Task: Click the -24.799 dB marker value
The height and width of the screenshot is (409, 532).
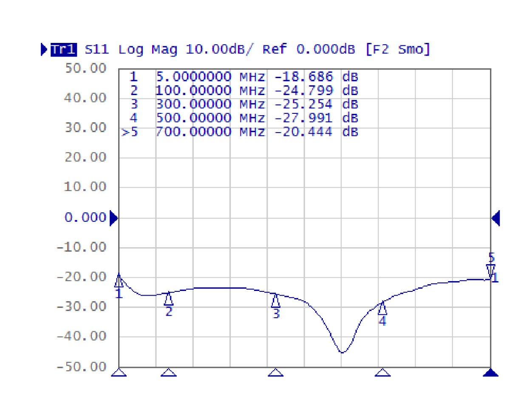Action: pos(316,90)
